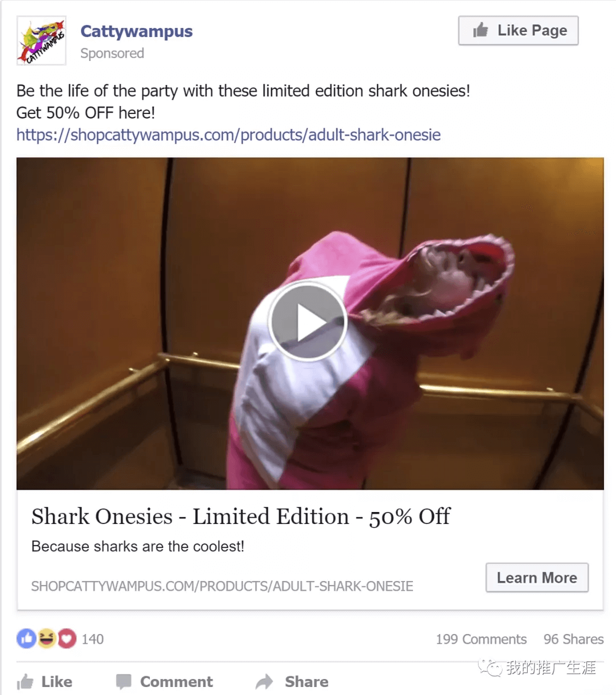The image size is (616, 695).
Task: Click the thumbs-up icon in Like Page
Action: tap(481, 30)
